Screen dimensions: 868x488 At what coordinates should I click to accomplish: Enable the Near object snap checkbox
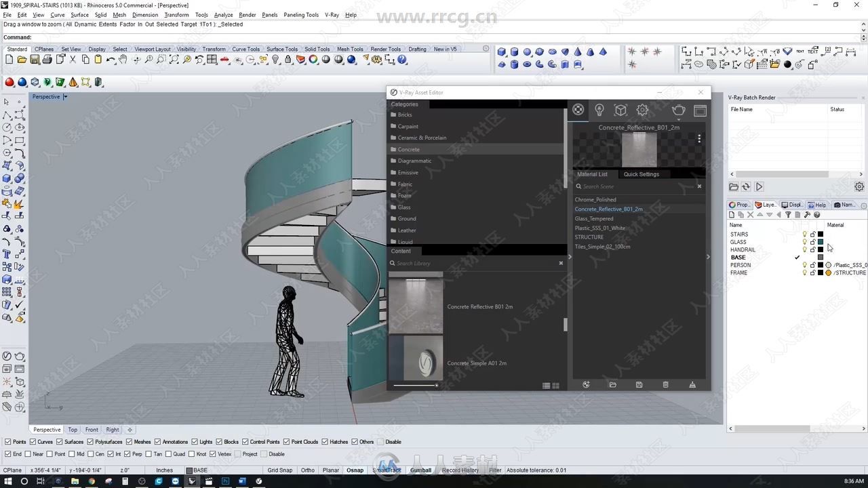coord(28,454)
